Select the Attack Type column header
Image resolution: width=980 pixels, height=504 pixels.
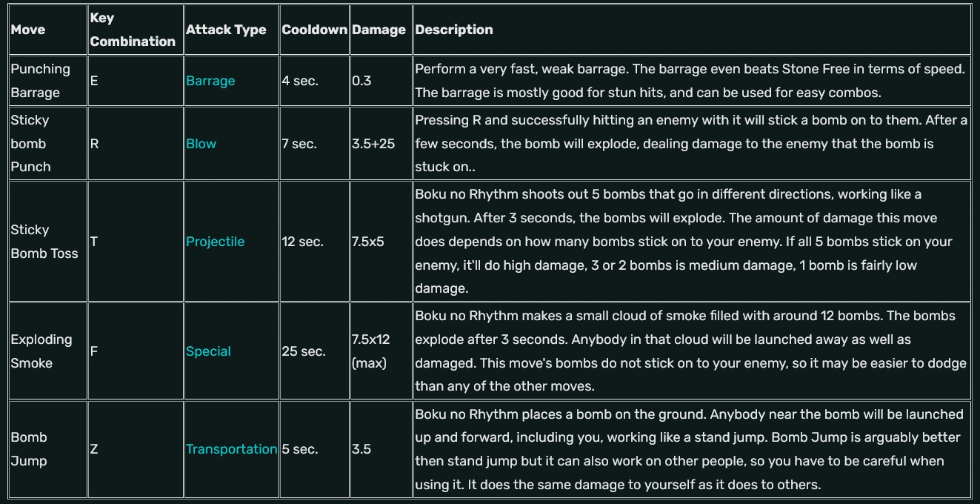click(x=226, y=30)
